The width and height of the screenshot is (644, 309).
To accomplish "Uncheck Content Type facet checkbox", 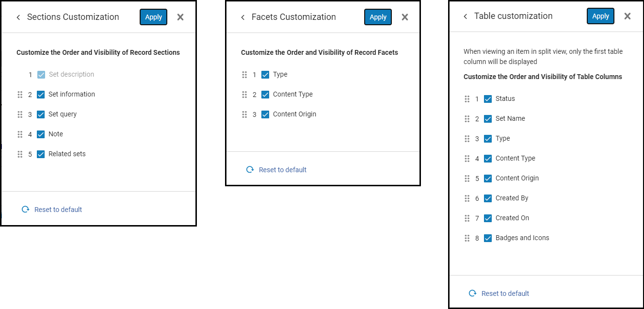I will point(265,95).
